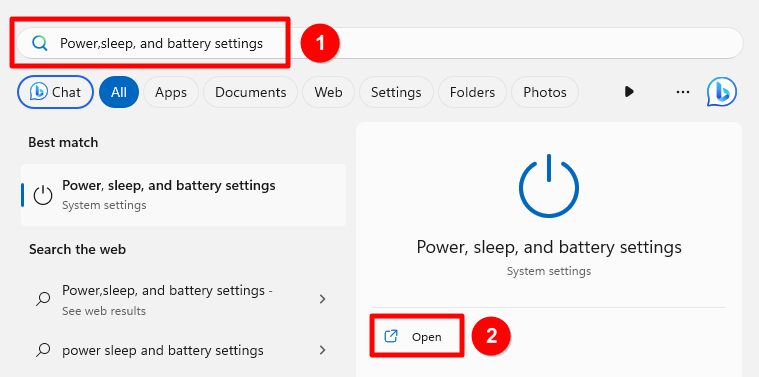Switch to the Folders filter tab
Image resolution: width=759 pixels, height=377 pixels.
472,92
